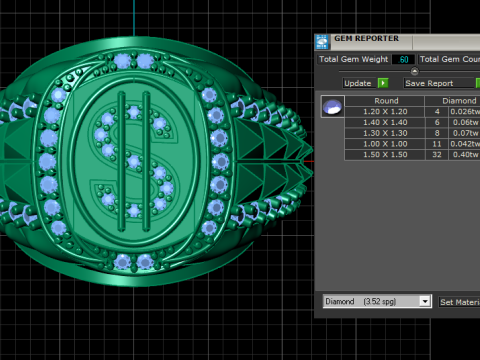
Task: Click the panel collapse slider handle
Action: 414,71
